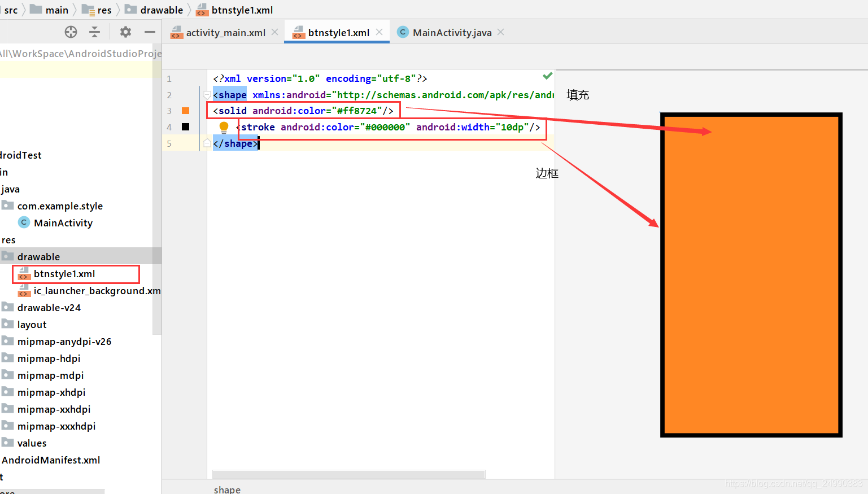Click the closing fold marker on line 5
This screenshot has height=494, width=868.
207,143
